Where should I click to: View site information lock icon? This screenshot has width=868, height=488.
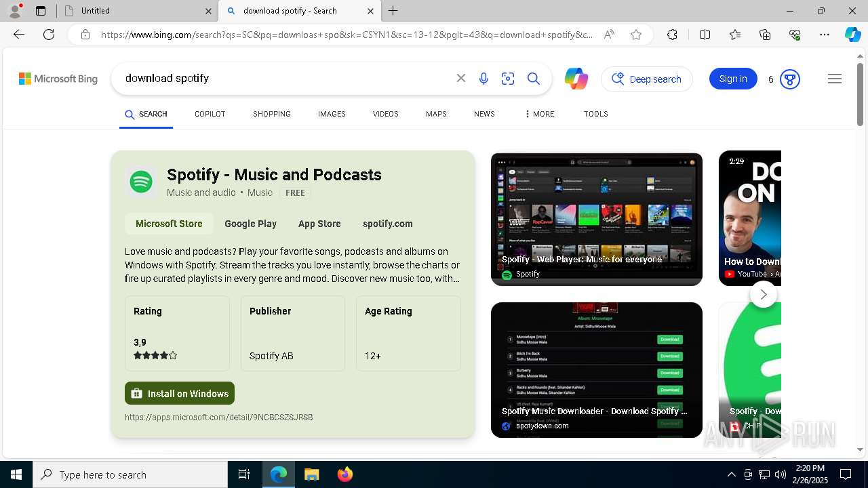[x=85, y=35]
